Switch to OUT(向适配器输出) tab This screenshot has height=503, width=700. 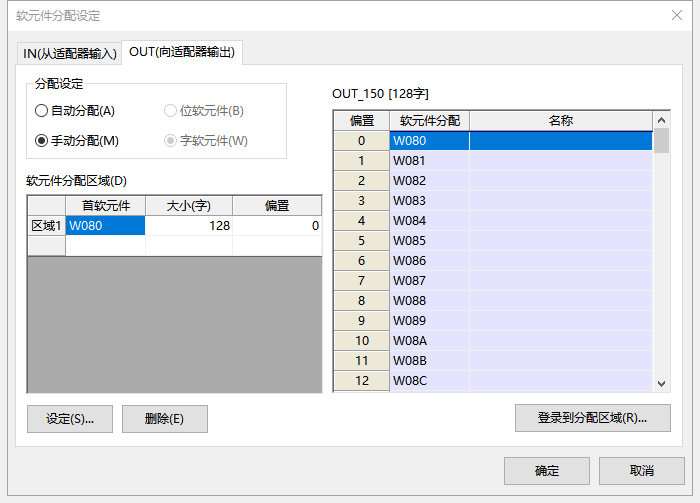pyautogui.click(x=183, y=52)
